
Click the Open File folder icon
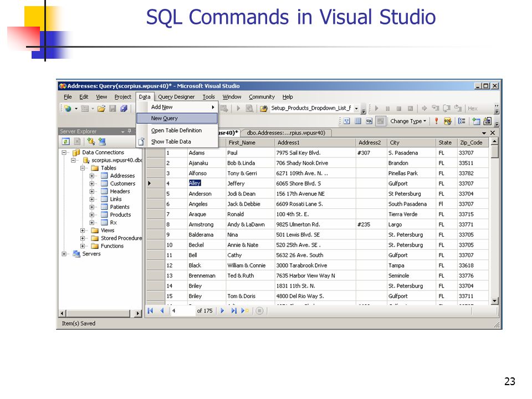click(101, 109)
